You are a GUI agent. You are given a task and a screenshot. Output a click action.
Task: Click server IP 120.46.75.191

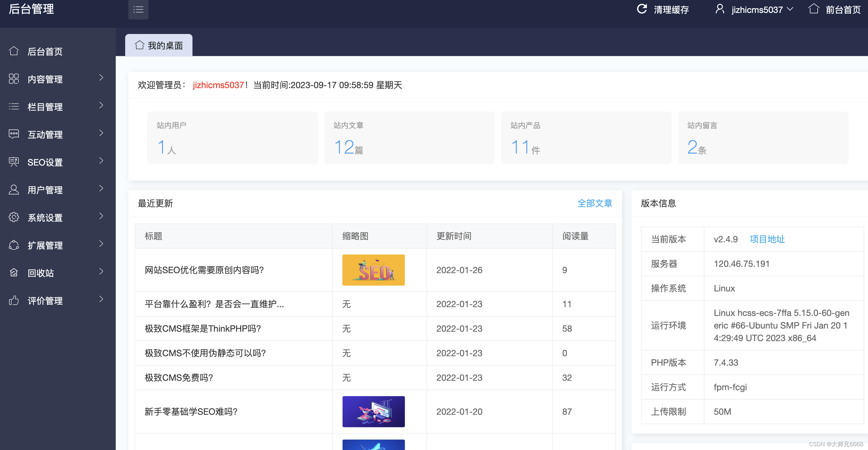click(742, 264)
